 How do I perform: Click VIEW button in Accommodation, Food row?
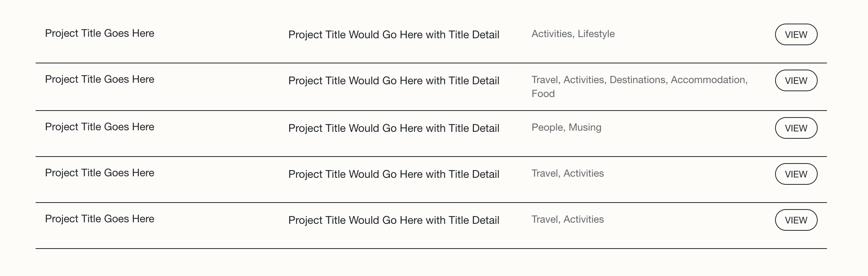[796, 80]
